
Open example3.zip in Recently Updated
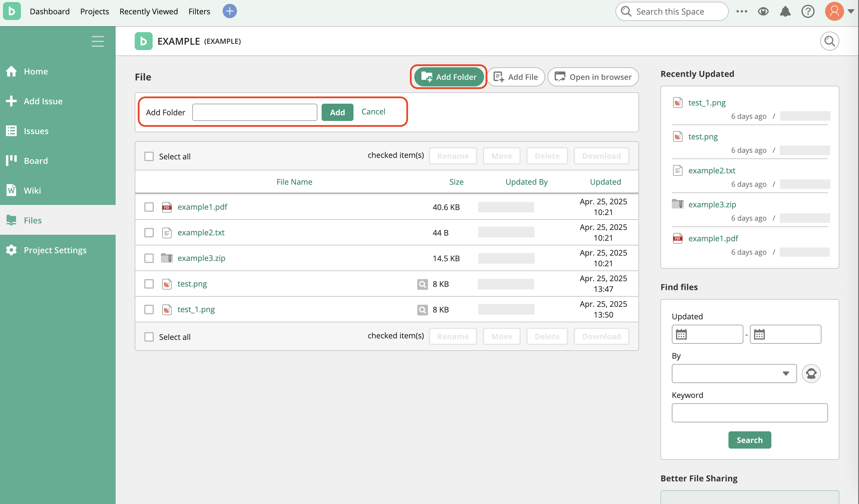tap(712, 204)
